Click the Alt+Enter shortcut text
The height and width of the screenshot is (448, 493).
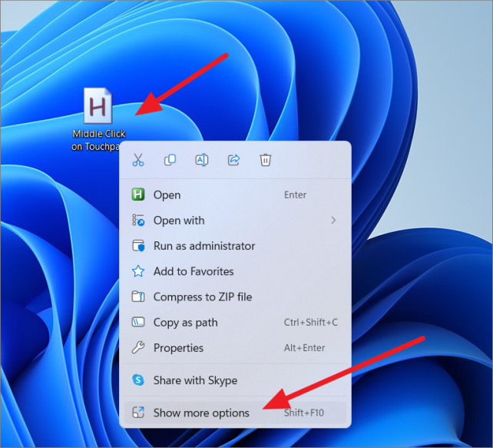(x=304, y=347)
